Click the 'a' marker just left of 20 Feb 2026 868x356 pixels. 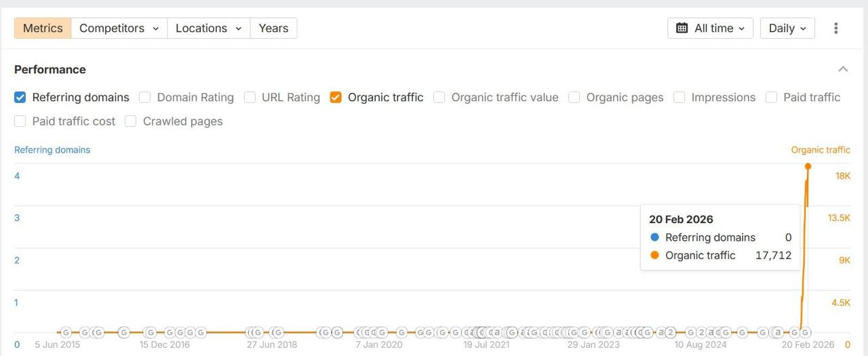(x=778, y=332)
